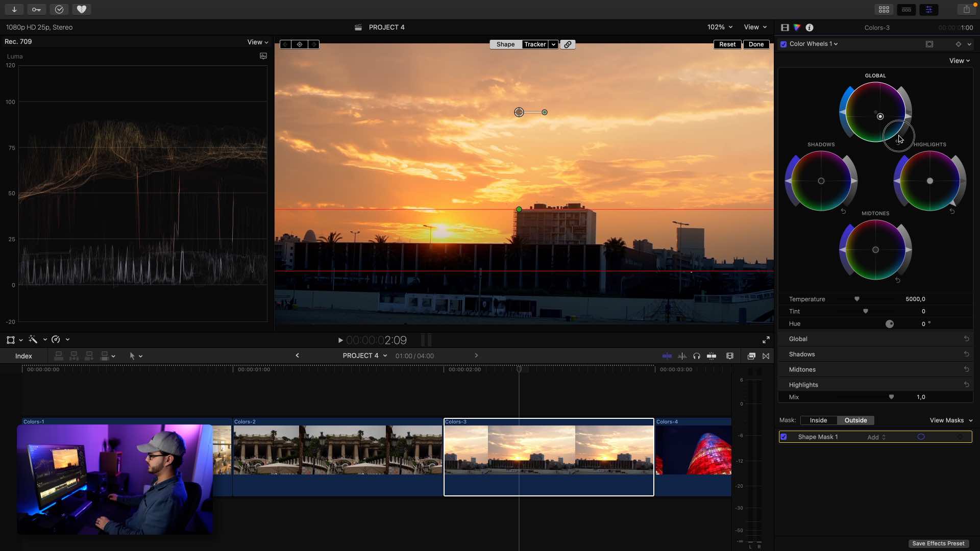Disable the Color Wheels 1 checkbox
Image resolution: width=980 pixels, height=551 pixels.
[x=783, y=44]
